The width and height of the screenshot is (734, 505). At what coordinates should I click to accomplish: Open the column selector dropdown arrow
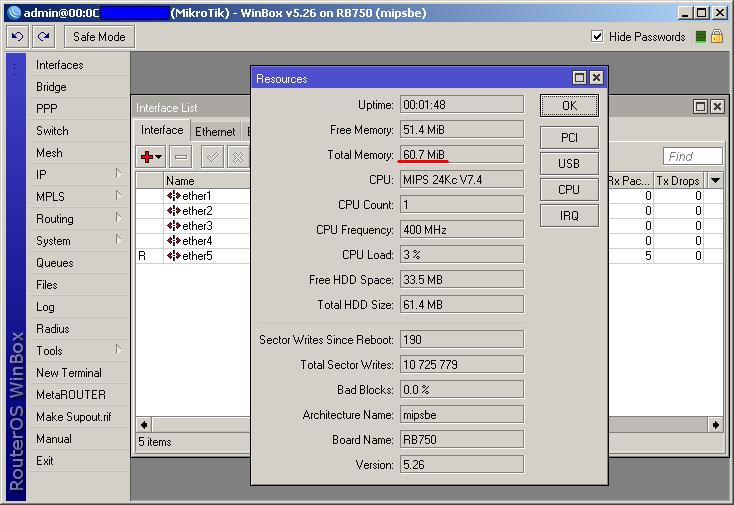[715, 180]
